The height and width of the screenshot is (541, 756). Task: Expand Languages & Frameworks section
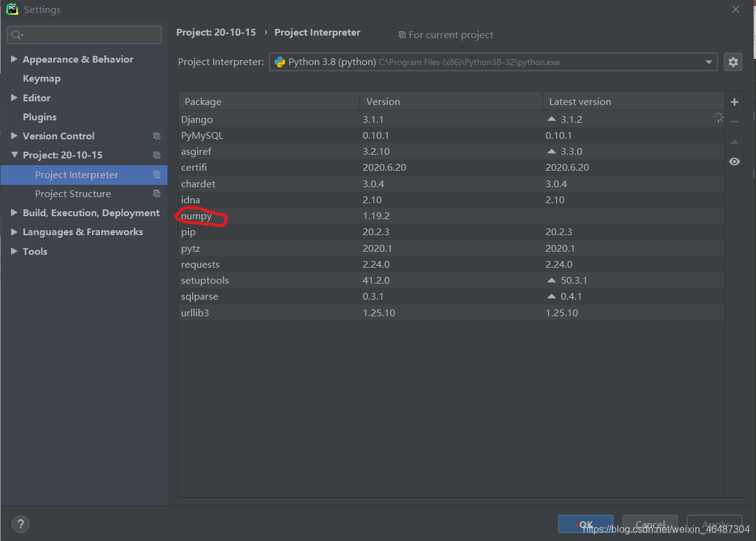coord(14,232)
